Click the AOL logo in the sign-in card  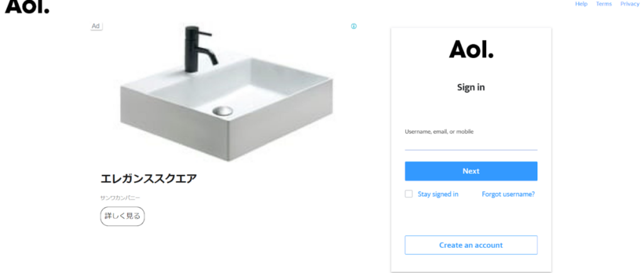click(x=471, y=49)
